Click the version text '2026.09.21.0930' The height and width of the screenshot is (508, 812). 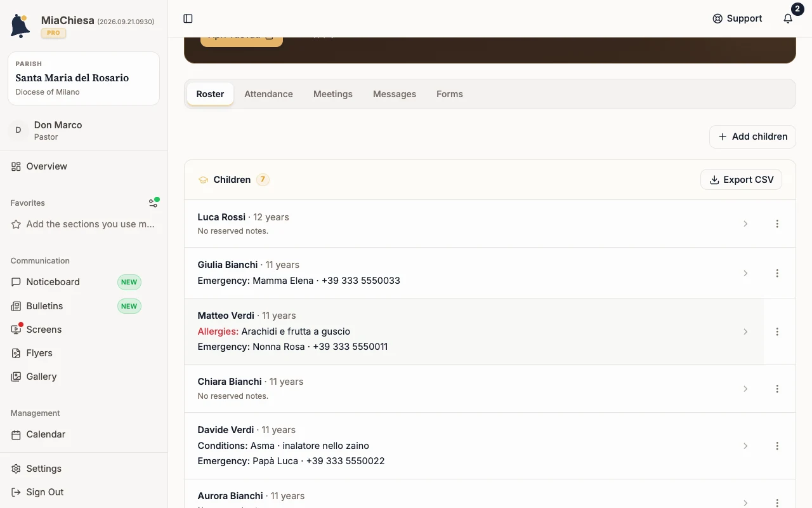click(126, 22)
